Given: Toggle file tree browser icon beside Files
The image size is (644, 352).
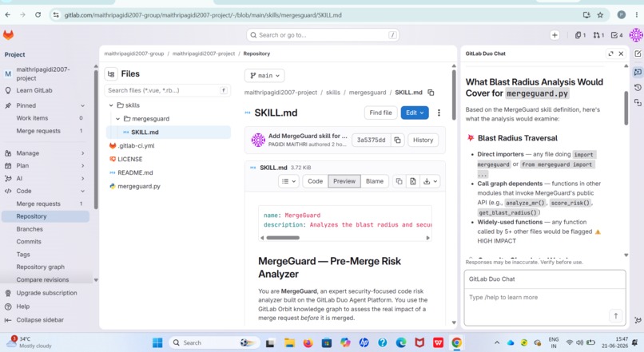Looking at the screenshot, I should pos(111,74).
